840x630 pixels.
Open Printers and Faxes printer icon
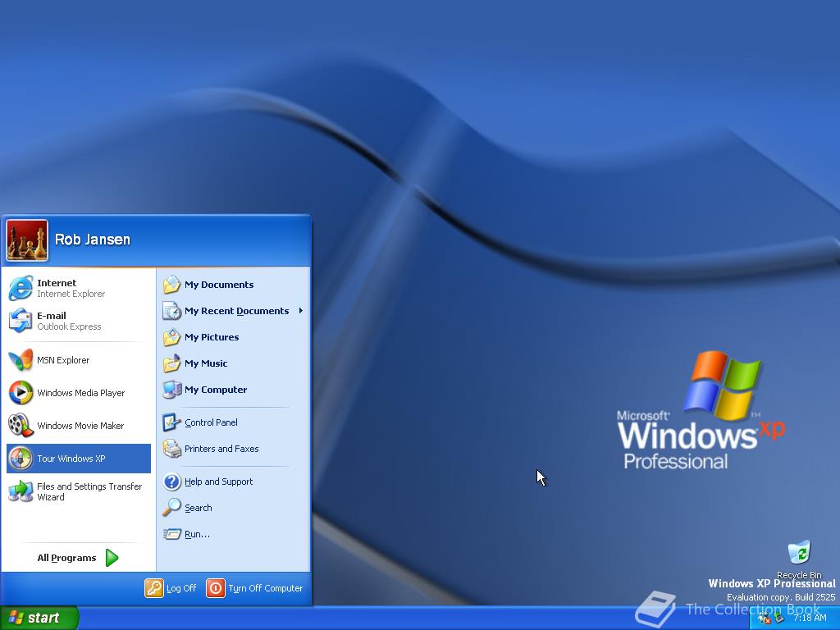click(171, 449)
